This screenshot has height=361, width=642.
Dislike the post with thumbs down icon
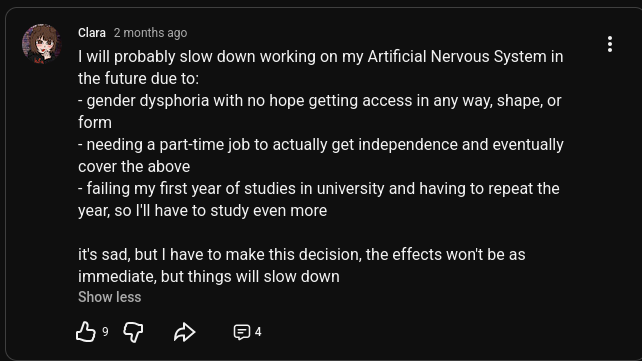point(133,332)
